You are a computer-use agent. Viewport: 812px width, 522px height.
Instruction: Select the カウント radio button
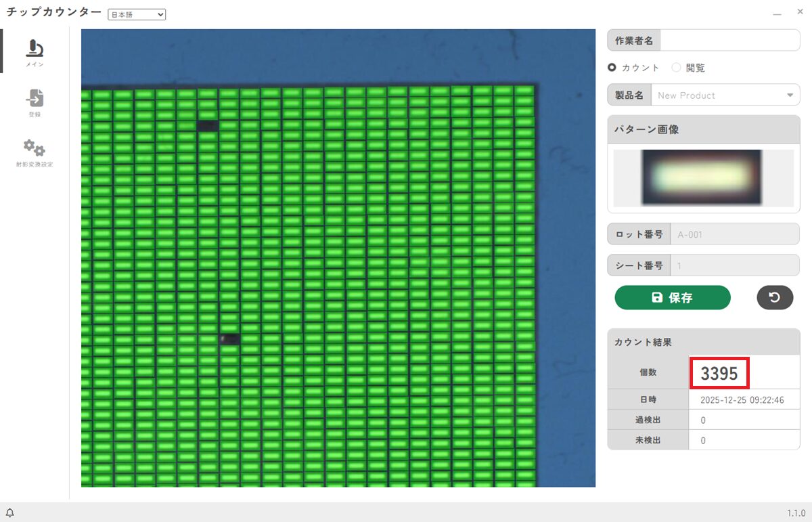tap(612, 68)
